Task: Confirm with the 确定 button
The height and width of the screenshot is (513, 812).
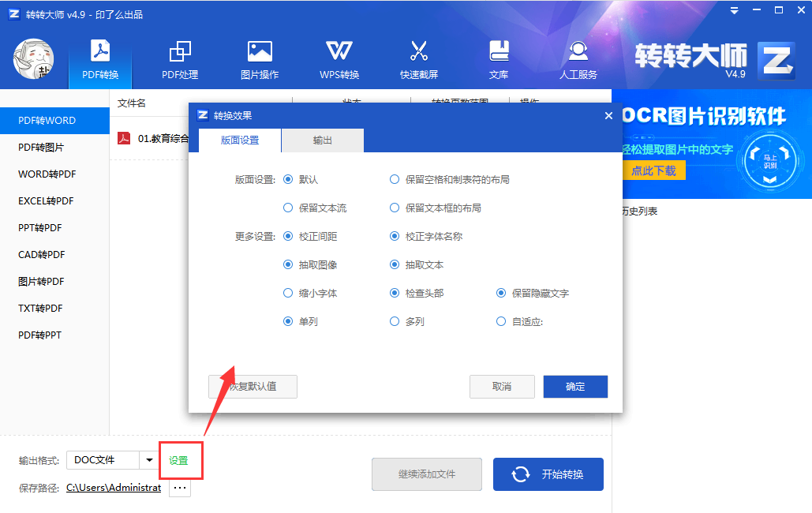Action: click(575, 387)
